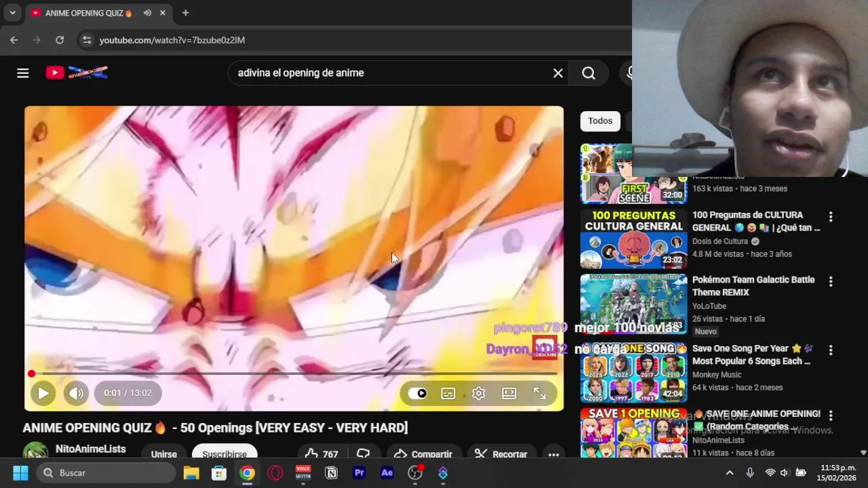Click the 0:01 / 13:02 time display
This screenshot has height=488, width=868.
point(127,393)
